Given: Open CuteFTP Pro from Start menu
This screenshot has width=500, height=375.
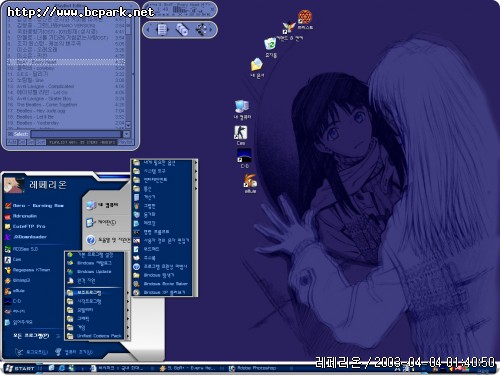Looking at the screenshot, I should (x=25, y=227).
